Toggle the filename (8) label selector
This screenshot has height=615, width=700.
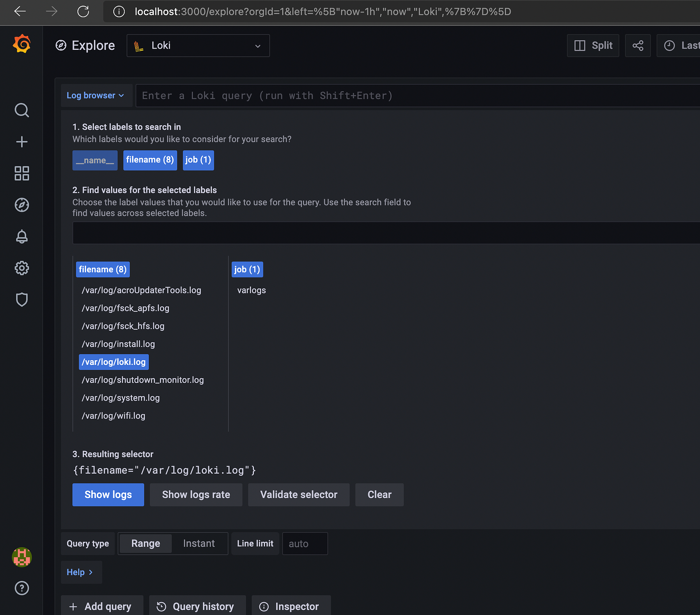(x=150, y=160)
